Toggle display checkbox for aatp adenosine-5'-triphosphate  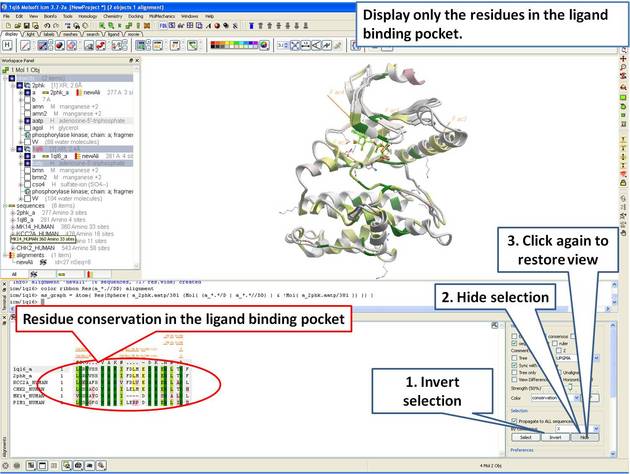pos(27,121)
